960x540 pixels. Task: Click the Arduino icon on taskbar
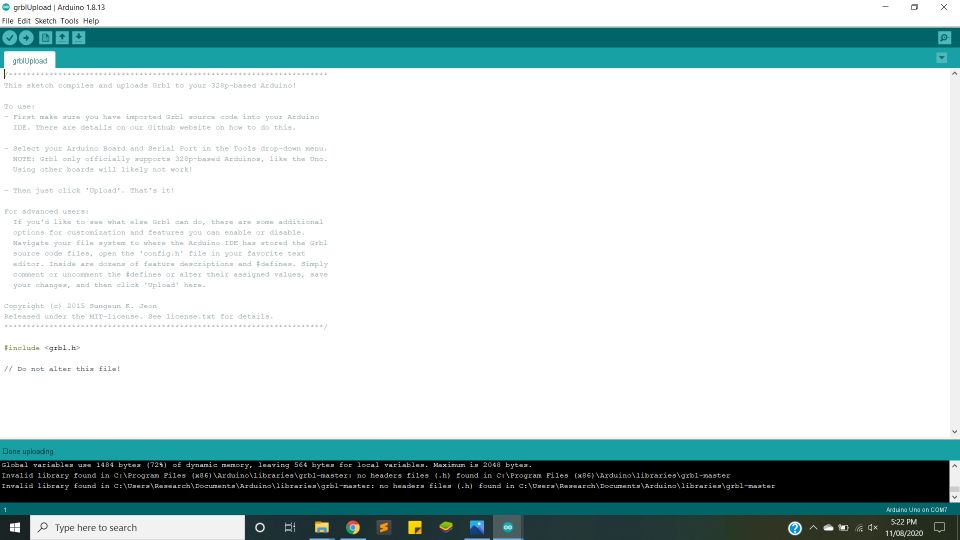coord(508,527)
